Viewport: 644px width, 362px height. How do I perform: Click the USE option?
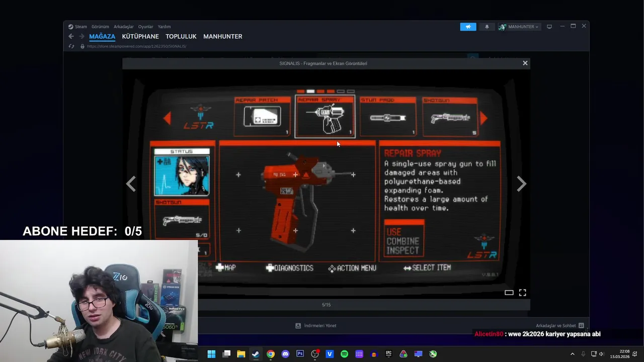coord(394,232)
